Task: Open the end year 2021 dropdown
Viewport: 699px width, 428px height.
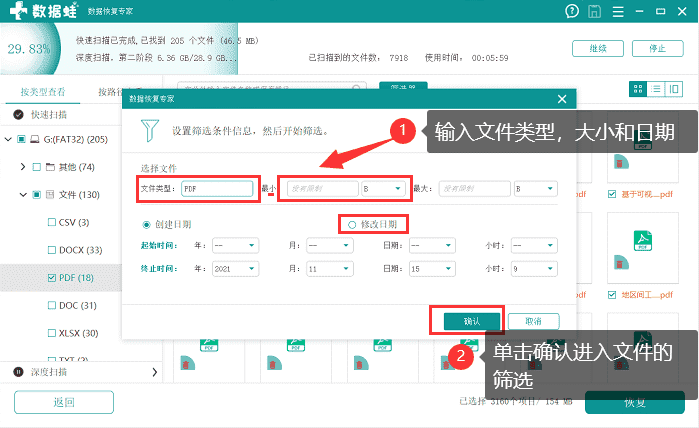Action: pyautogui.click(x=235, y=269)
